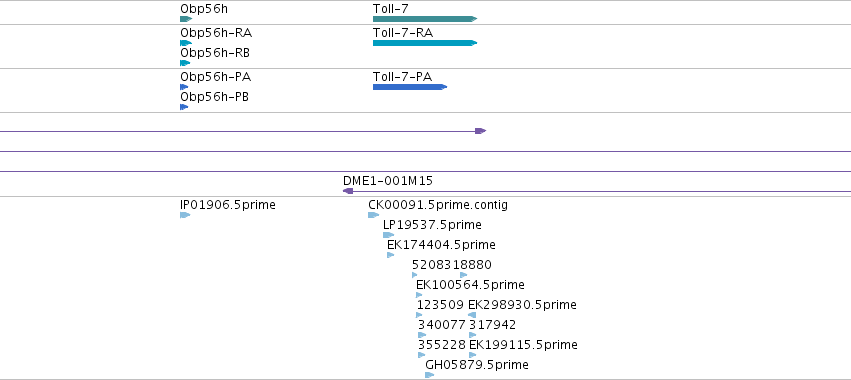Select the Toll-7 gene bar
The width and height of the screenshot is (851, 380).
425,19
